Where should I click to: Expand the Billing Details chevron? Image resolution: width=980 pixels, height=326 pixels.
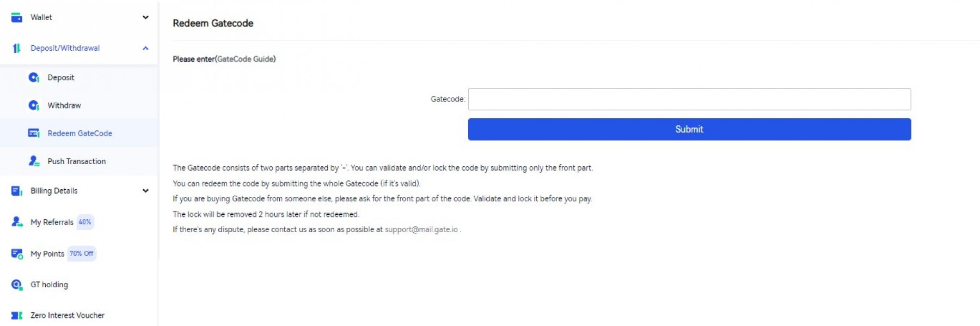tap(145, 191)
